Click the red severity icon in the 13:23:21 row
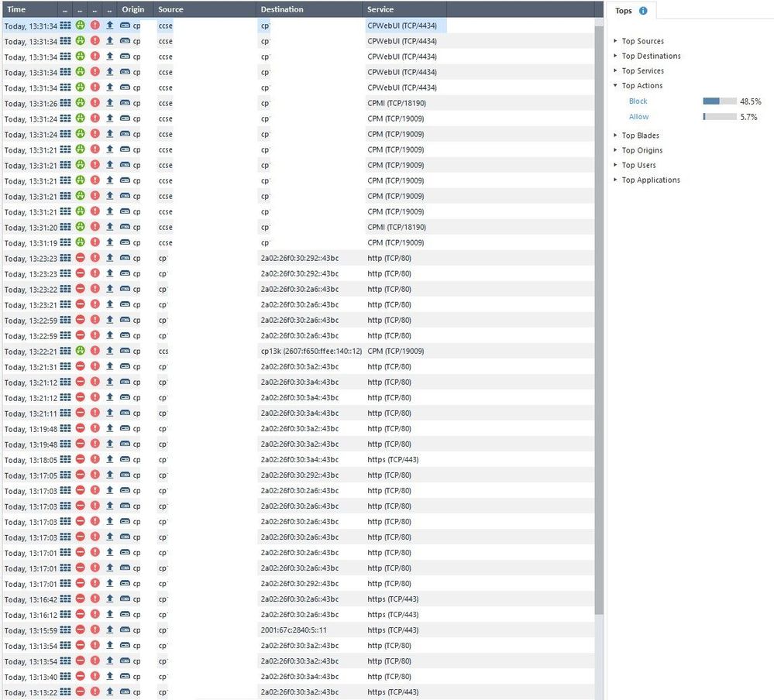 pyautogui.click(x=95, y=304)
